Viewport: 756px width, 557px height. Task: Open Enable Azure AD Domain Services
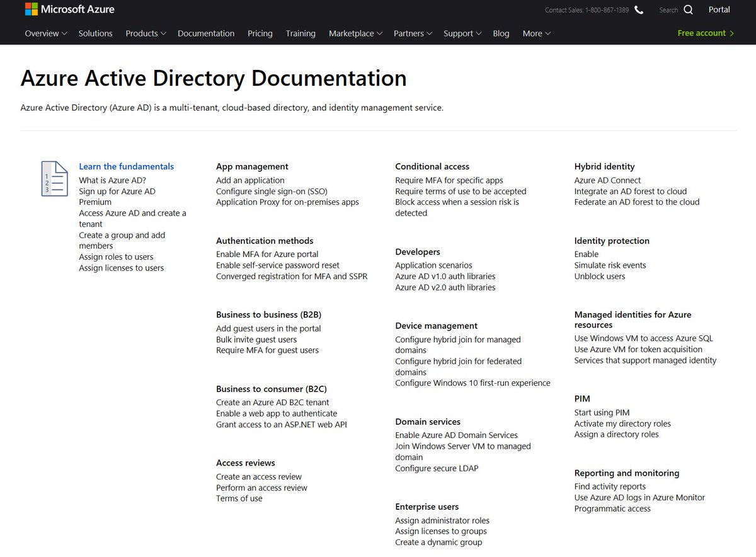456,435
